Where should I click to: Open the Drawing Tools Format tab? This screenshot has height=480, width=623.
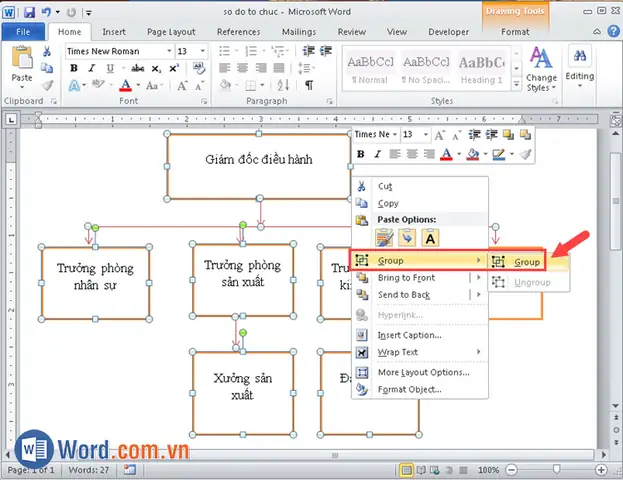coord(515,32)
